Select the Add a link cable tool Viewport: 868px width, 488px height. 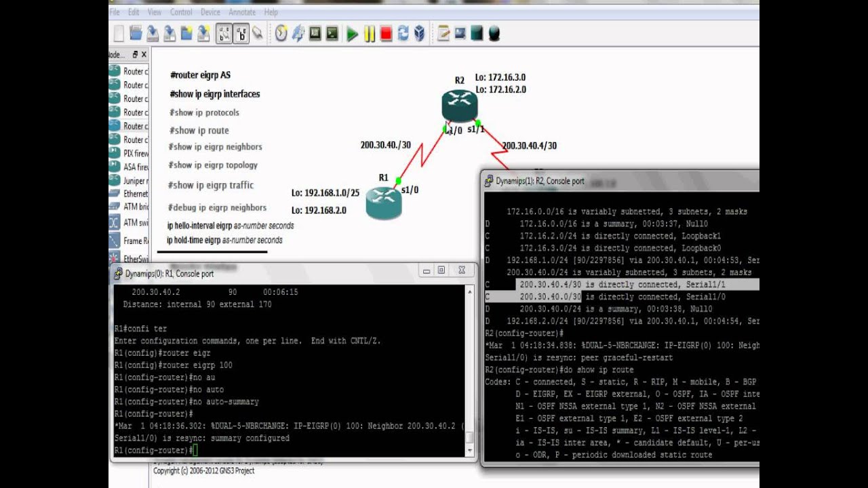pos(258,33)
